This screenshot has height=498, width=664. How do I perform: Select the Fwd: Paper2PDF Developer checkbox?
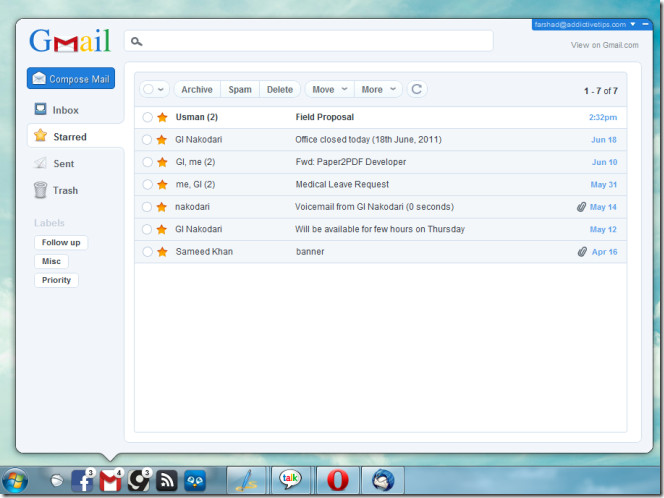147,162
